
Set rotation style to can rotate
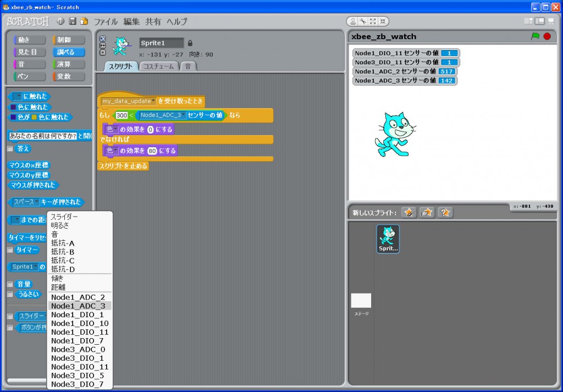pyautogui.click(x=103, y=39)
